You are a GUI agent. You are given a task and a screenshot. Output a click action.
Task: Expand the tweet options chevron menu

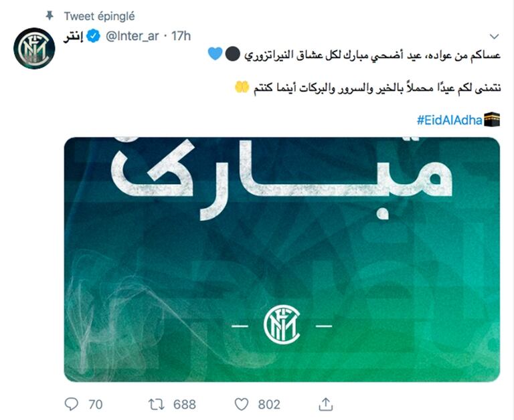click(x=495, y=36)
